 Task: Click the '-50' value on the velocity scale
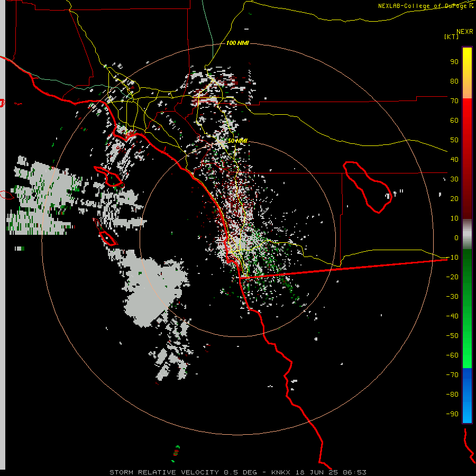pos(452,336)
